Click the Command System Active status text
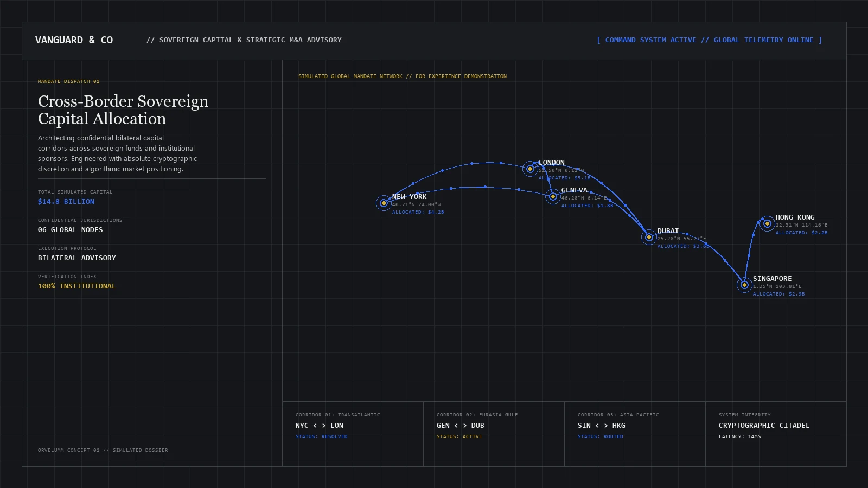The width and height of the screenshot is (868, 488). click(709, 40)
